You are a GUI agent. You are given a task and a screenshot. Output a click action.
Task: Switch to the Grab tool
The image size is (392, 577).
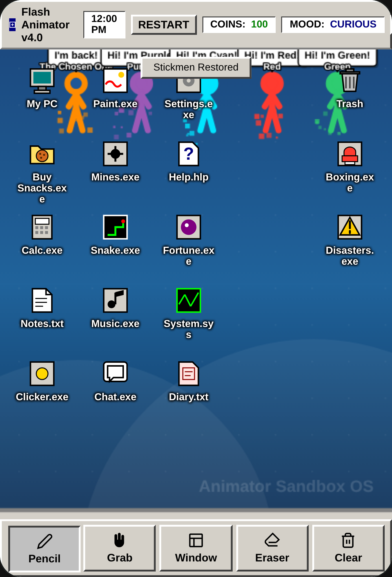120,548
